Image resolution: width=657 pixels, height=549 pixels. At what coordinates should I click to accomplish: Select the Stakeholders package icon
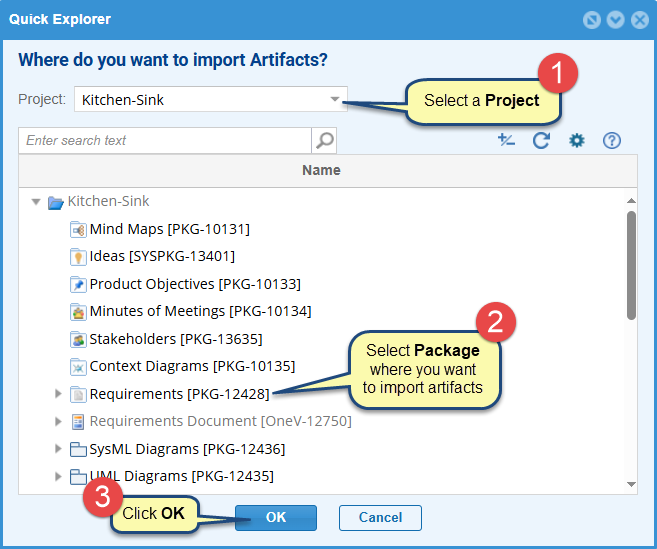[78, 339]
